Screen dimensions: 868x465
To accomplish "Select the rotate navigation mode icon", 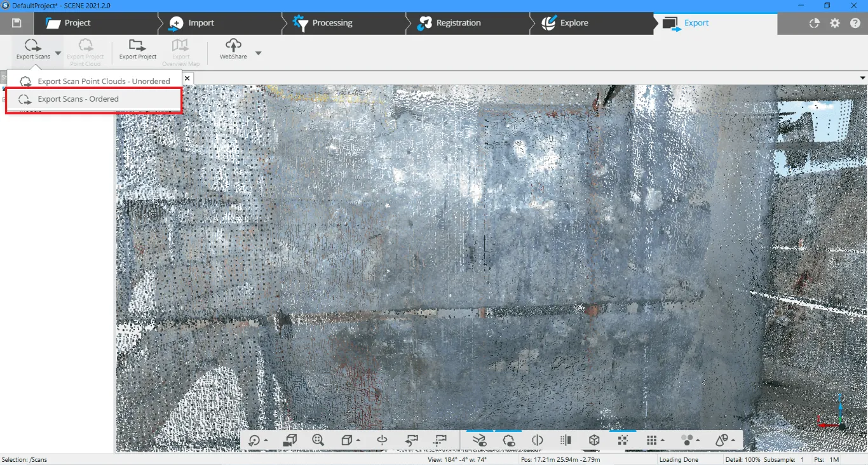I will coord(254,440).
